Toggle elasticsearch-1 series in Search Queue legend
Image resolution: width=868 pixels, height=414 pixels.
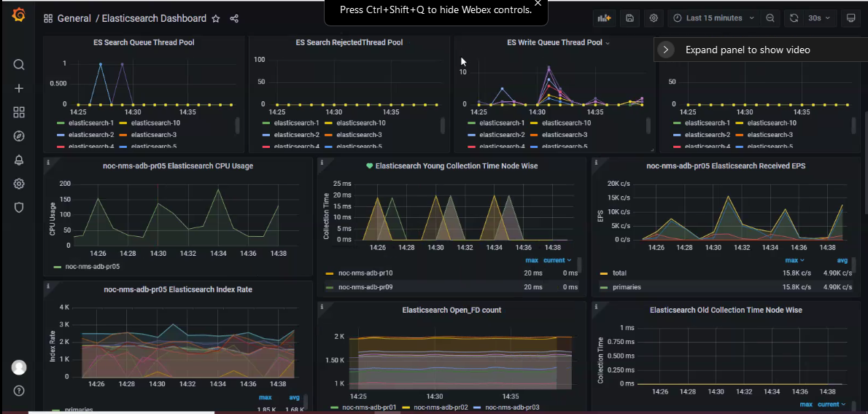91,123
